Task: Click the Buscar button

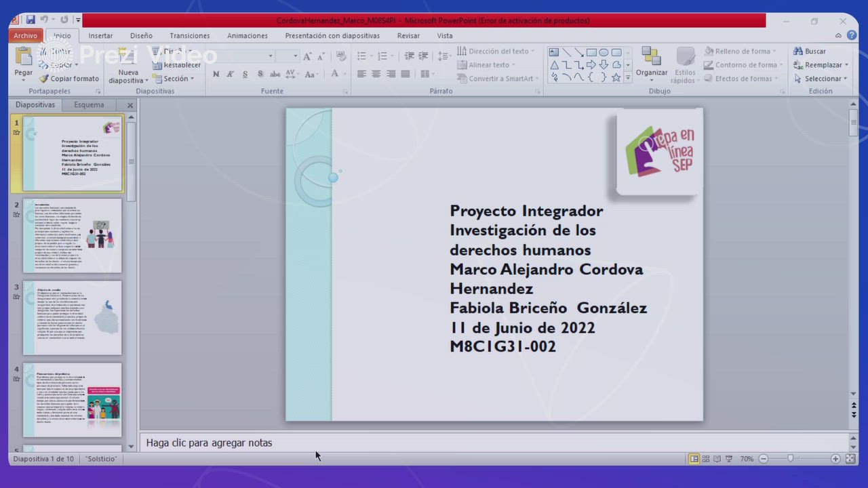Action: point(810,52)
